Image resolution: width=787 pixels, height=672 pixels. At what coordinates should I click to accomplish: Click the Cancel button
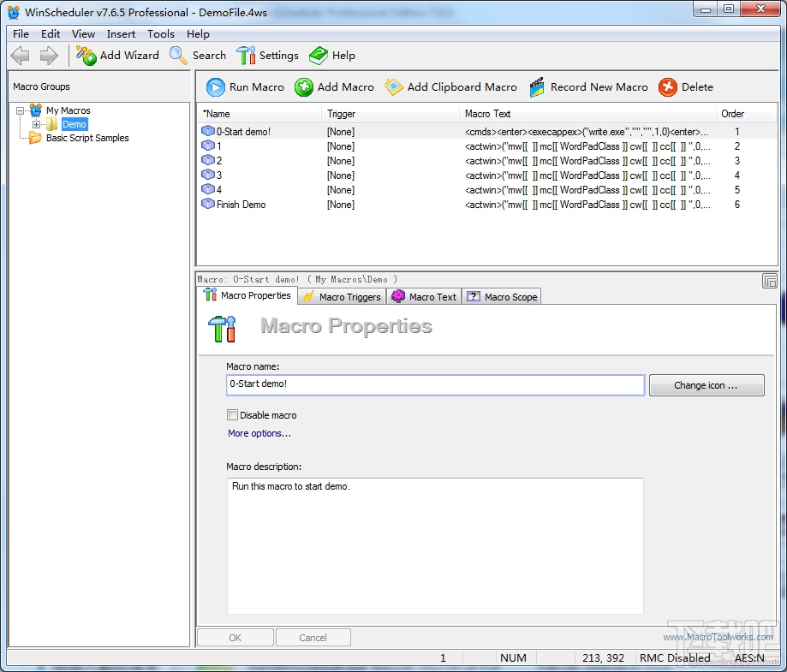[x=313, y=638]
